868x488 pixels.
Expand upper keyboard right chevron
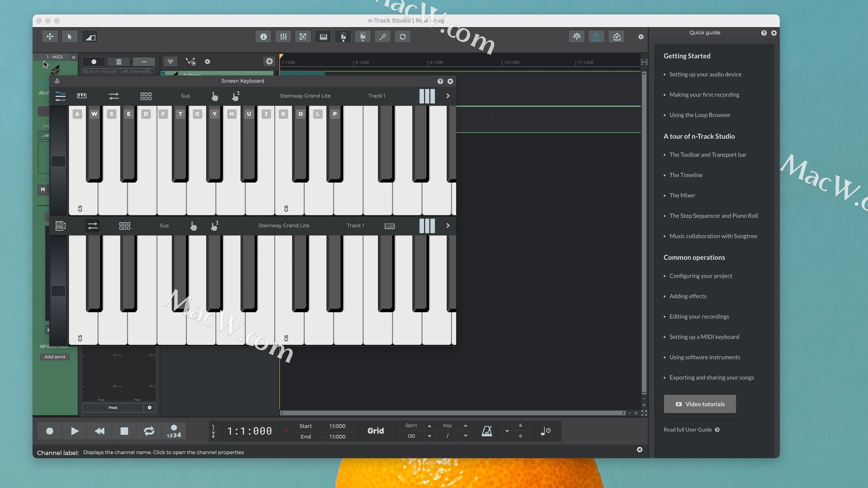coord(448,96)
